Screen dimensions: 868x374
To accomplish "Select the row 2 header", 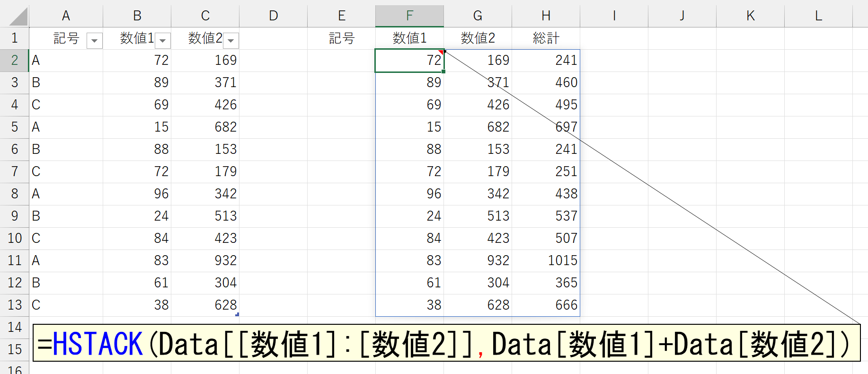I will tap(14, 60).
